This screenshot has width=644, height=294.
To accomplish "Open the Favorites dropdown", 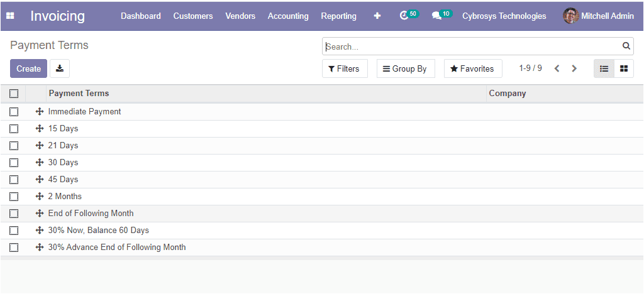I will coord(473,68).
